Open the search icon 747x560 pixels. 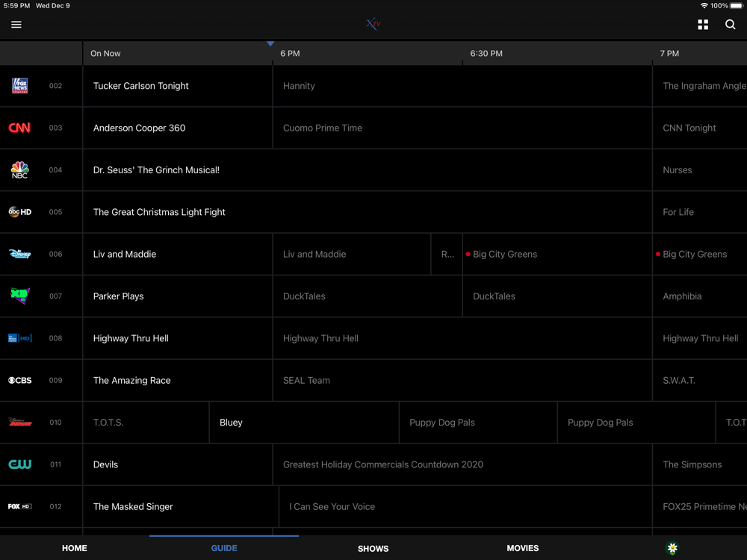click(x=730, y=25)
